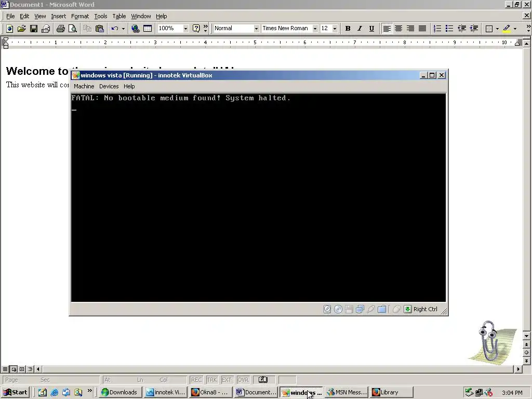This screenshot has height=399, width=532.
Task: Toggle OVR overtype mode in status bar
Action: click(x=243, y=380)
